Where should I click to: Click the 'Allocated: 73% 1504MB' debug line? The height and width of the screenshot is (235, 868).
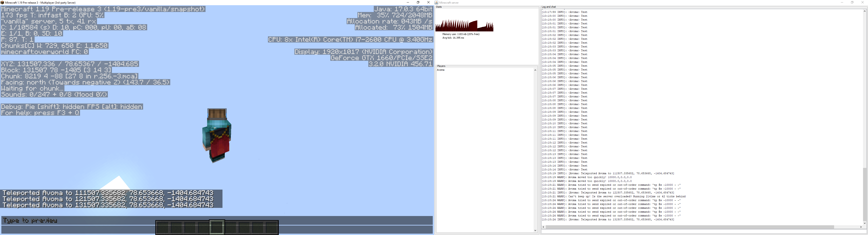tap(394, 28)
